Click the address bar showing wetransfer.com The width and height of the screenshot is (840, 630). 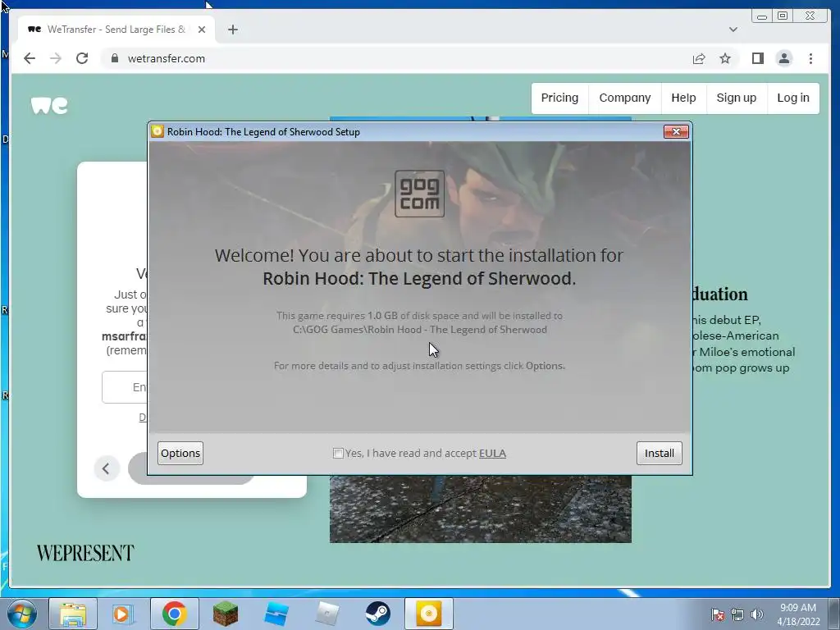(x=396, y=58)
